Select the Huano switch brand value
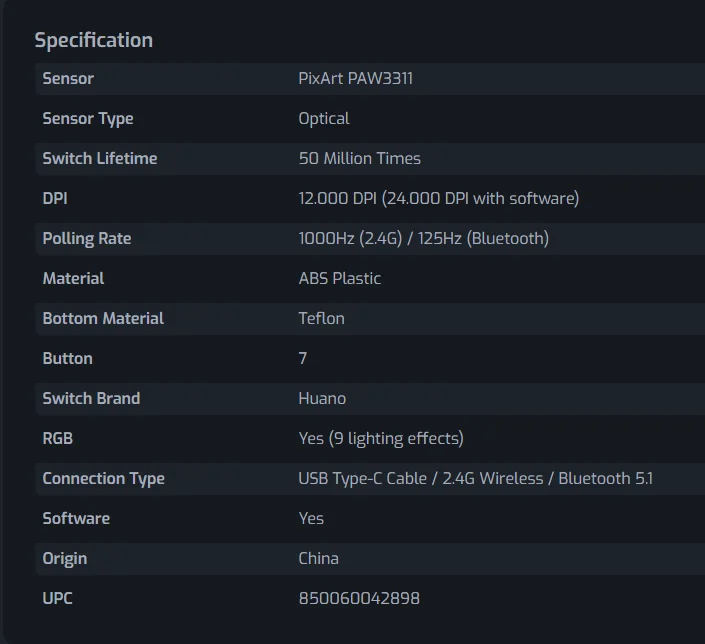The height and width of the screenshot is (644, 705). click(x=322, y=398)
